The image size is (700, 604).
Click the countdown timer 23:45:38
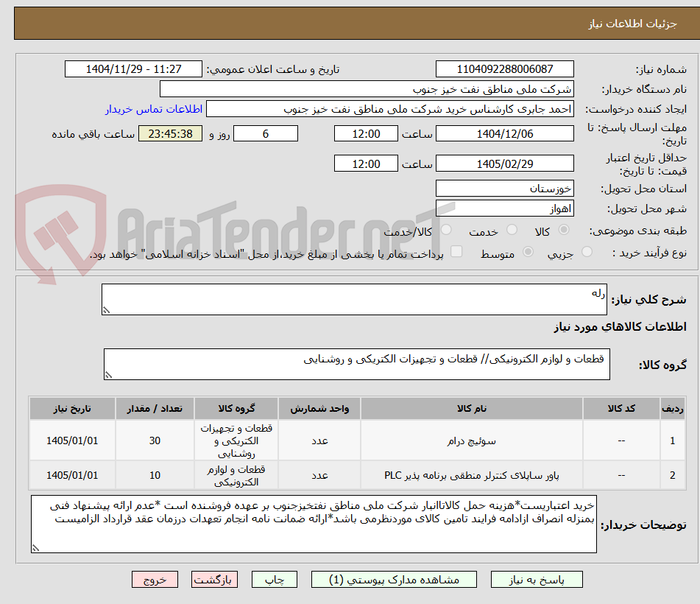[x=170, y=133]
